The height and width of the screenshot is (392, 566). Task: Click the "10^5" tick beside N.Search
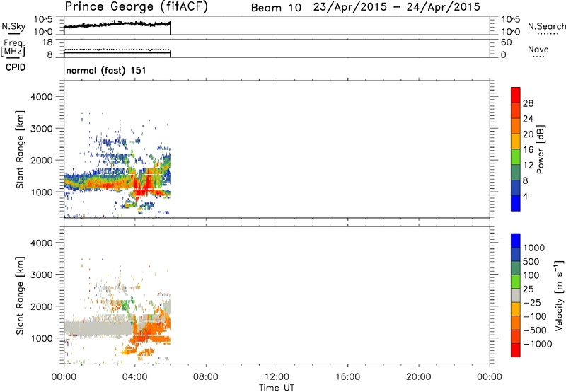tap(510, 20)
